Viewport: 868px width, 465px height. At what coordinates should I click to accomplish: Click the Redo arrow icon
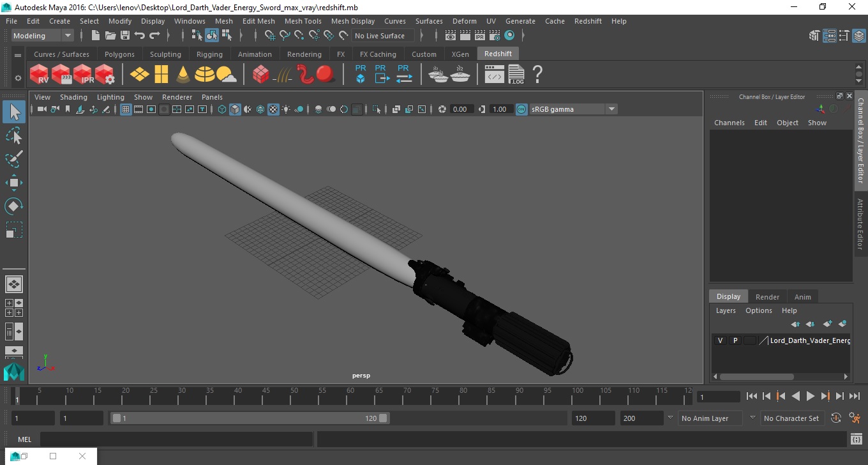154,36
